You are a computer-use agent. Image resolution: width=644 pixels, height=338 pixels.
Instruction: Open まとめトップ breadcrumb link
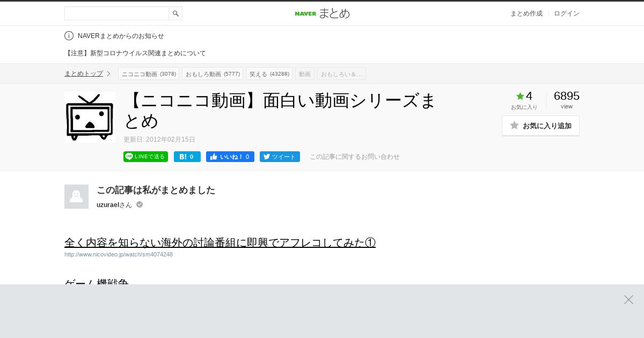click(x=84, y=74)
